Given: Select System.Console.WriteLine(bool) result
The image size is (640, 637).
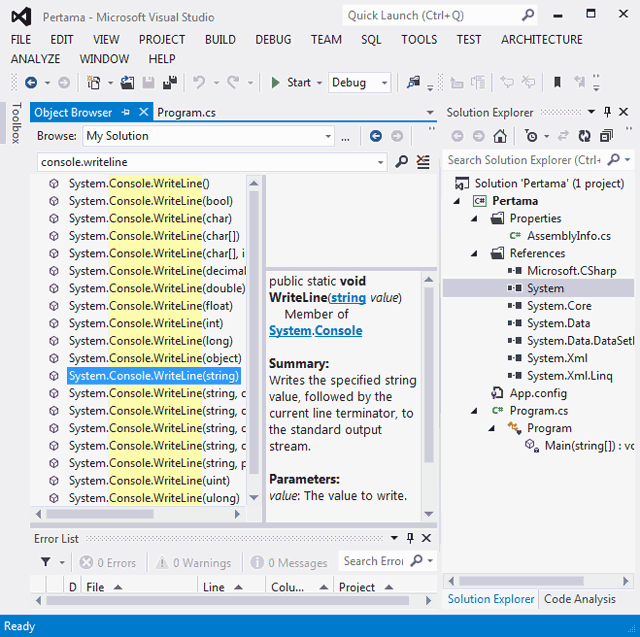Looking at the screenshot, I should (x=151, y=201).
